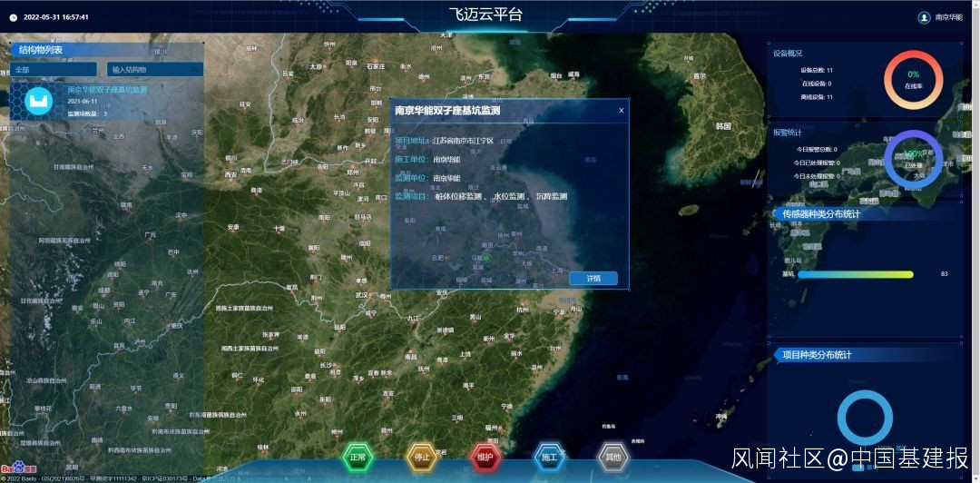Image resolution: width=980 pixels, height=483 pixels.
Task: Click the 在线设备: 0 value
Action: coord(817,84)
